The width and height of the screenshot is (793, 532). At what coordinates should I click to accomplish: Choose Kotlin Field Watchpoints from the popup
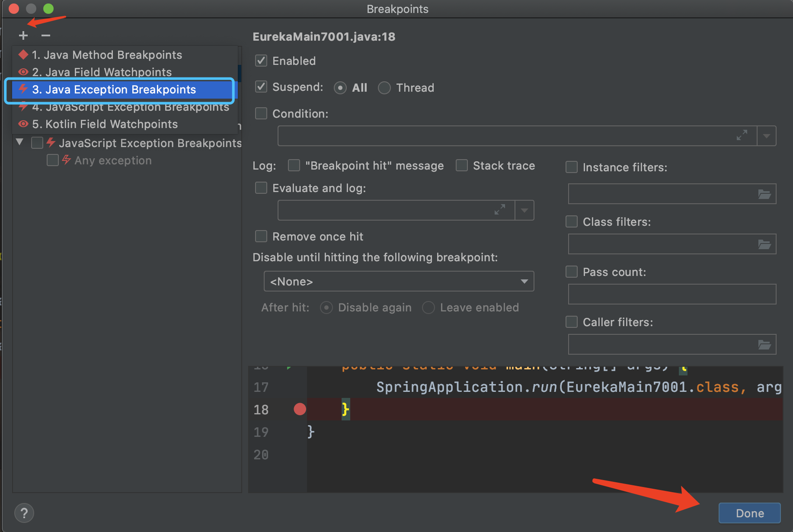[125, 124]
